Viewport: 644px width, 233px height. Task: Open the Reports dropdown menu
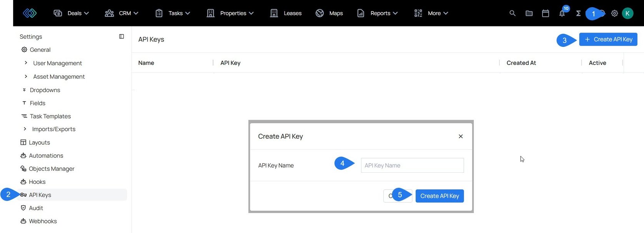point(377,13)
